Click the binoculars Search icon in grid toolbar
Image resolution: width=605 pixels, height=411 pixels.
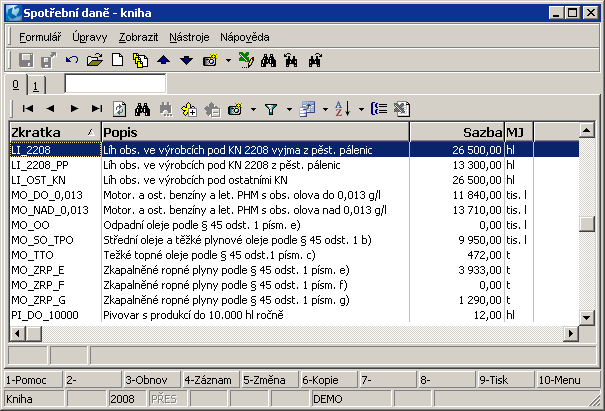pos(142,109)
